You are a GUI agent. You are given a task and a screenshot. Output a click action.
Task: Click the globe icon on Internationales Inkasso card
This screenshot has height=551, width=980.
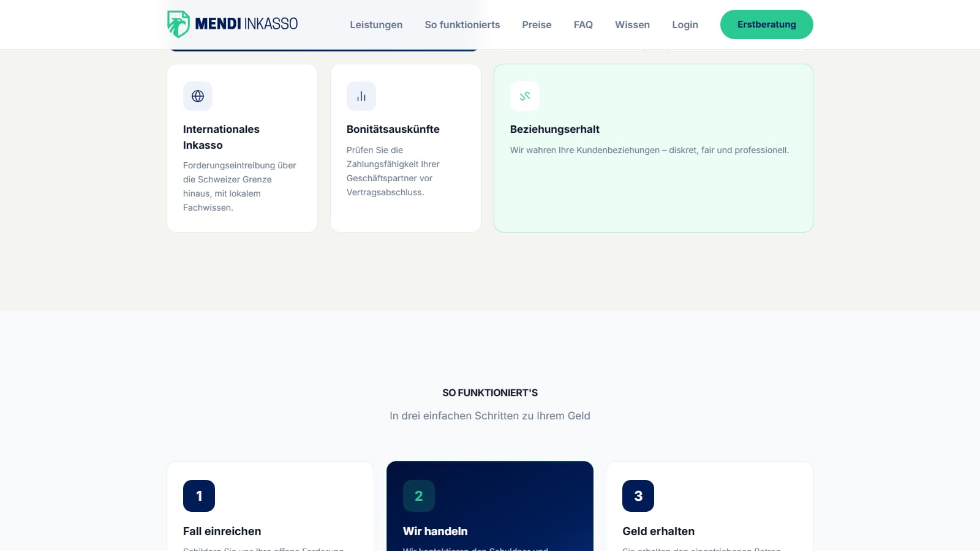(198, 96)
